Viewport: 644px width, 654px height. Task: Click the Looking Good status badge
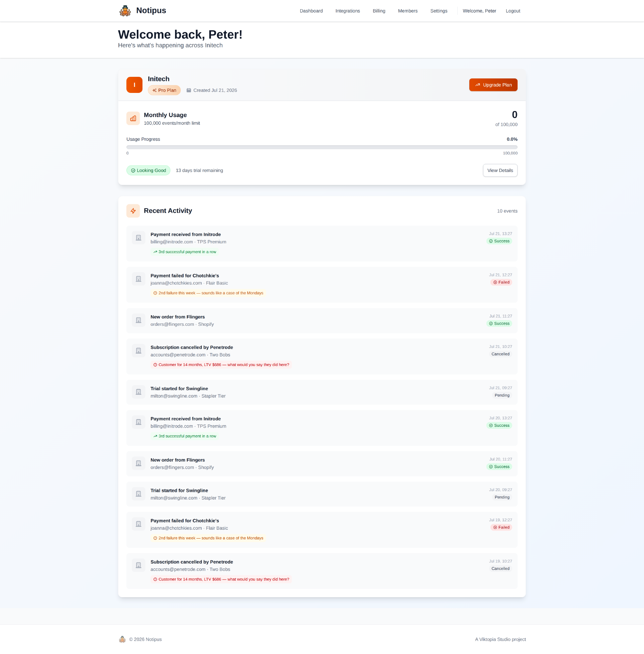149,171
